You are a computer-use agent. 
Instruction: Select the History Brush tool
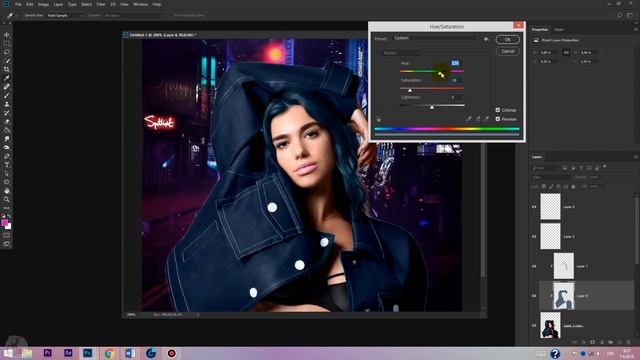[7, 113]
